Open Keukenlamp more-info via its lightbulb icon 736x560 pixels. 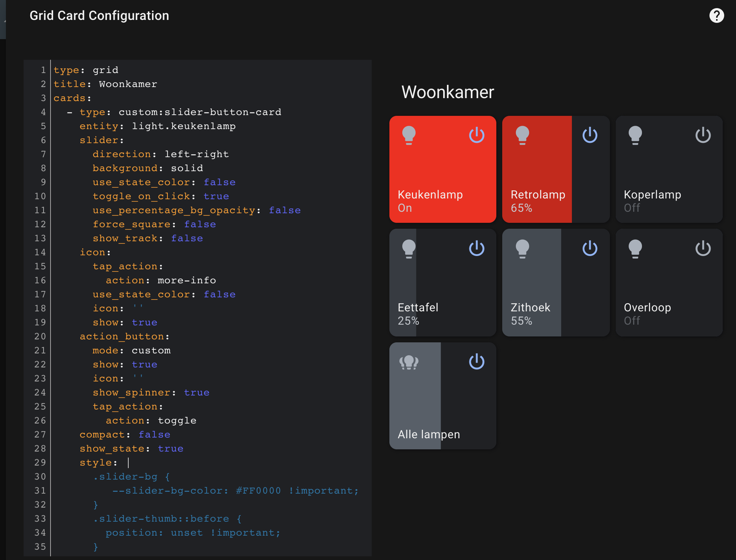pos(409,135)
